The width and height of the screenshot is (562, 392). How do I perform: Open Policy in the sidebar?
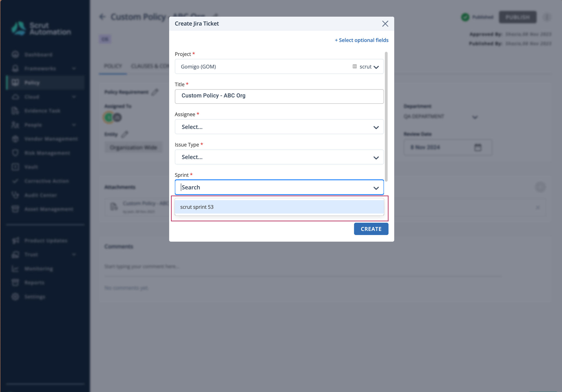[x=45, y=83]
